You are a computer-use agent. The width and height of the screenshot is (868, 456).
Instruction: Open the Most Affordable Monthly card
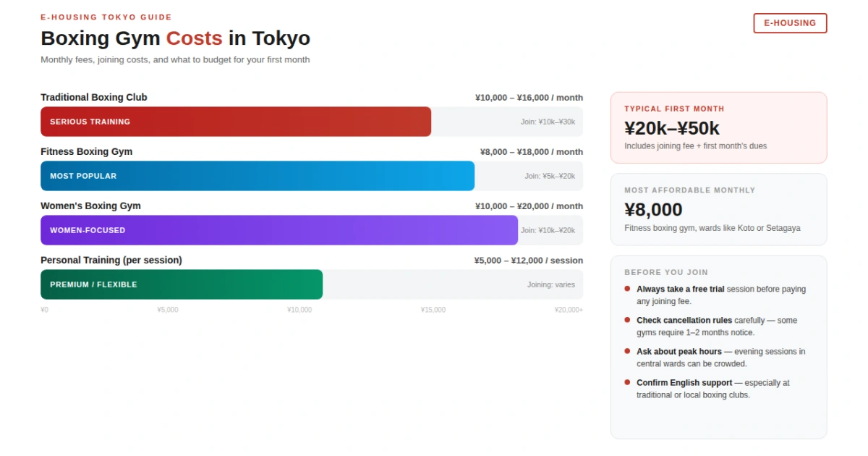pos(718,209)
